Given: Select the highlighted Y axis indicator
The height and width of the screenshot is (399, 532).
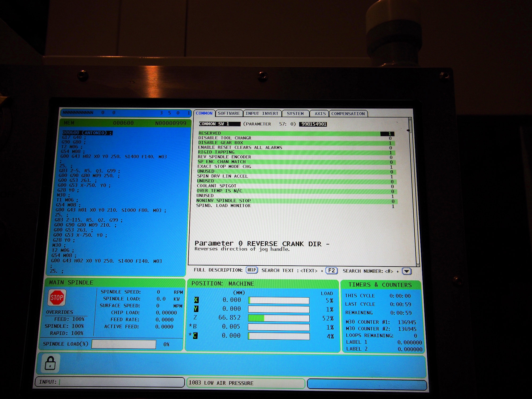Looking at the screenshot, I should (196, 309).
